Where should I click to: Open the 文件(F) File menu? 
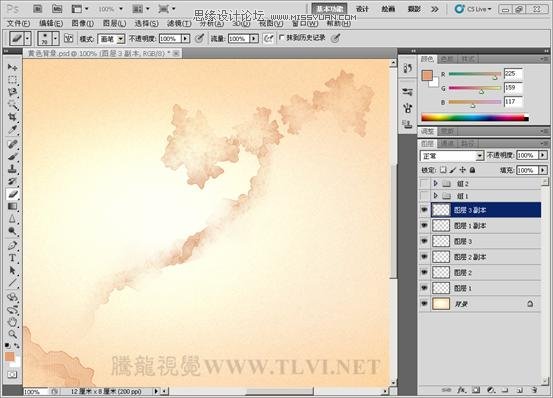click(x=18, y=23)
